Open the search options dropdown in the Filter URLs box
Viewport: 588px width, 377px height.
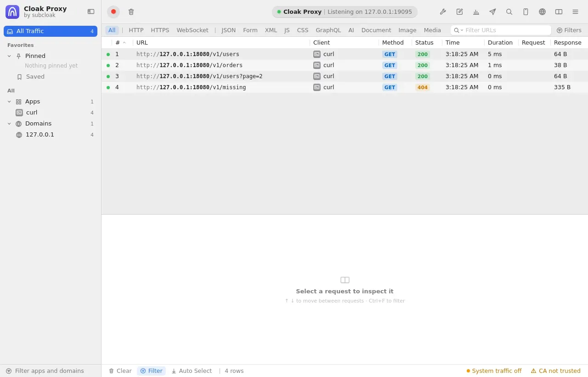pos(458,30)
